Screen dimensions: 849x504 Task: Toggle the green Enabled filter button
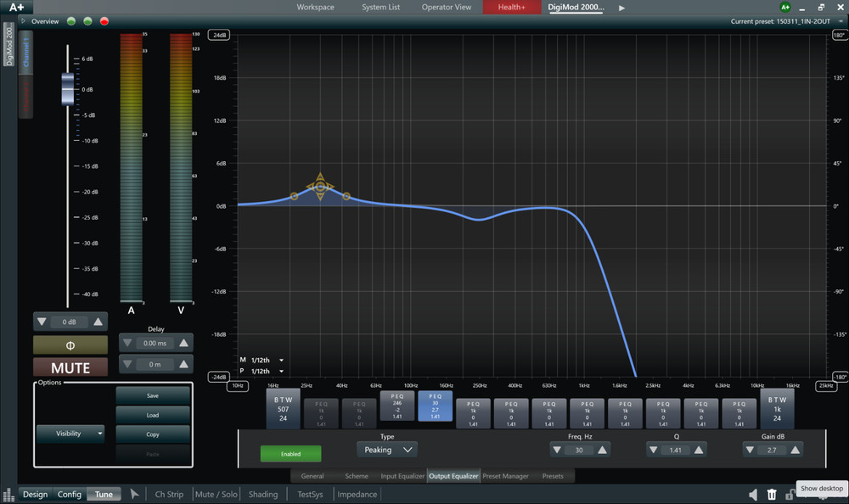pos(290,454)
